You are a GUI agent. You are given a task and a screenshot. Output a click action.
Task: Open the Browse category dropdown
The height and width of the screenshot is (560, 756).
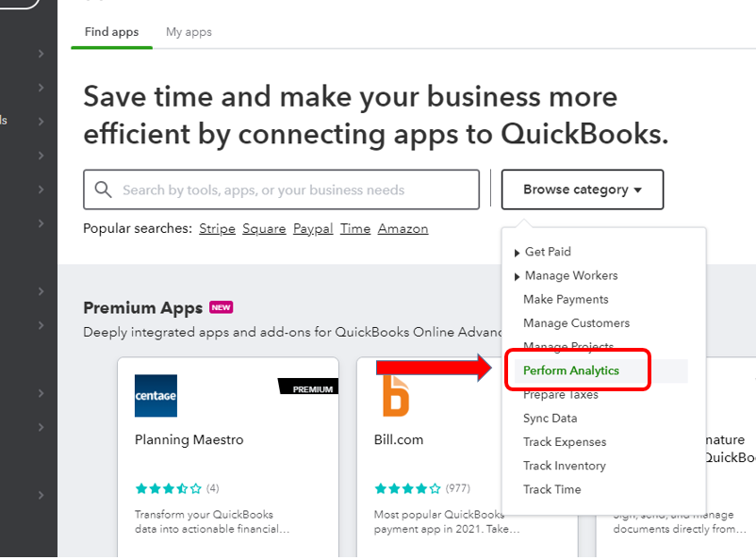[x=582, y=189]
